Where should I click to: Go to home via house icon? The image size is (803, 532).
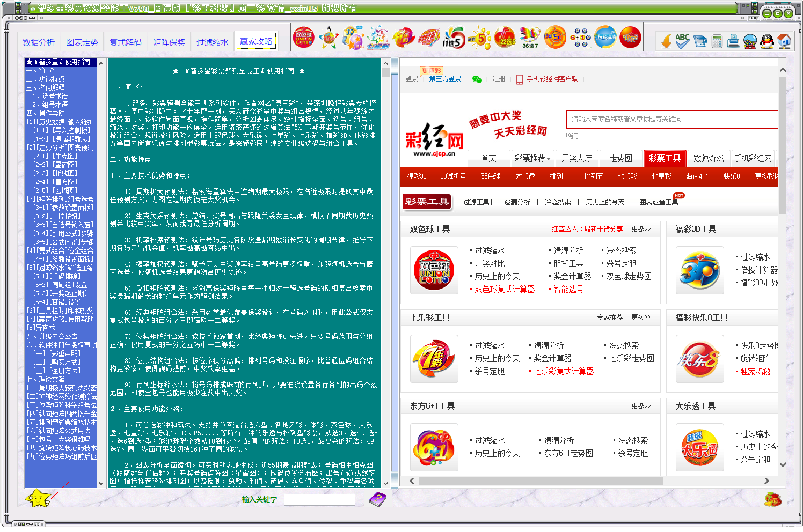click(x=784, y=41)
